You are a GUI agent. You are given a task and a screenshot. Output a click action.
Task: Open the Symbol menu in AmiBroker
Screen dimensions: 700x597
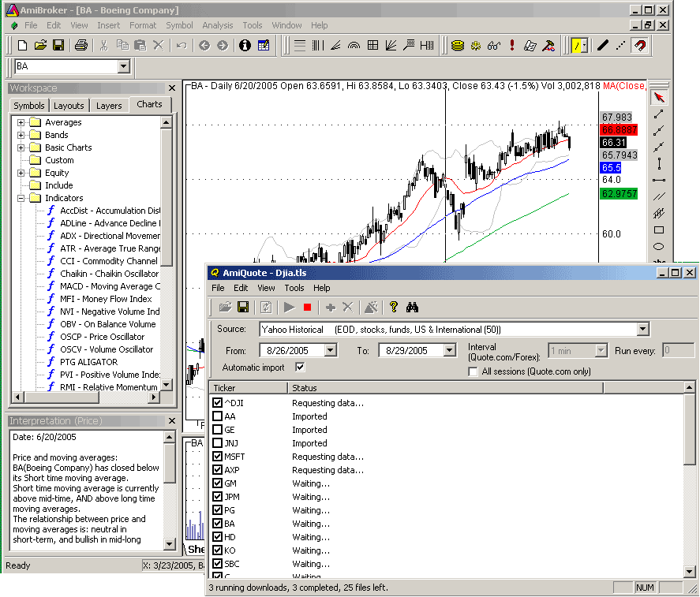179,25
